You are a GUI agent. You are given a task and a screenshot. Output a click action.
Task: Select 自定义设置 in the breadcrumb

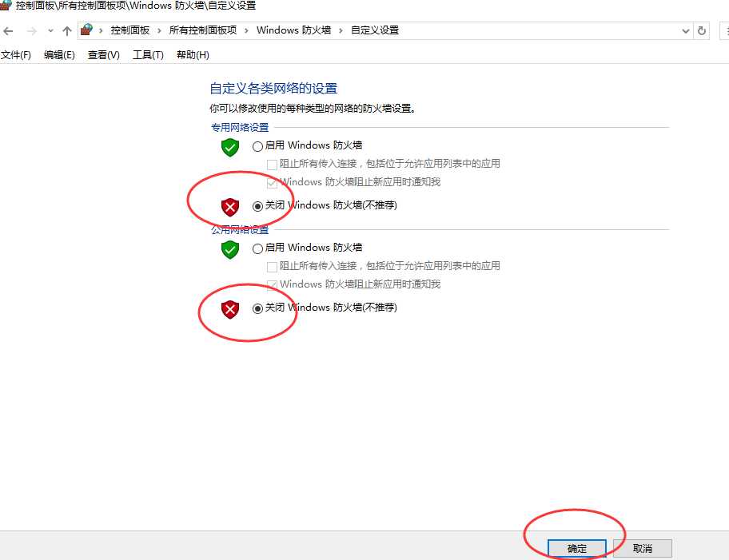(x=375, y=30)
